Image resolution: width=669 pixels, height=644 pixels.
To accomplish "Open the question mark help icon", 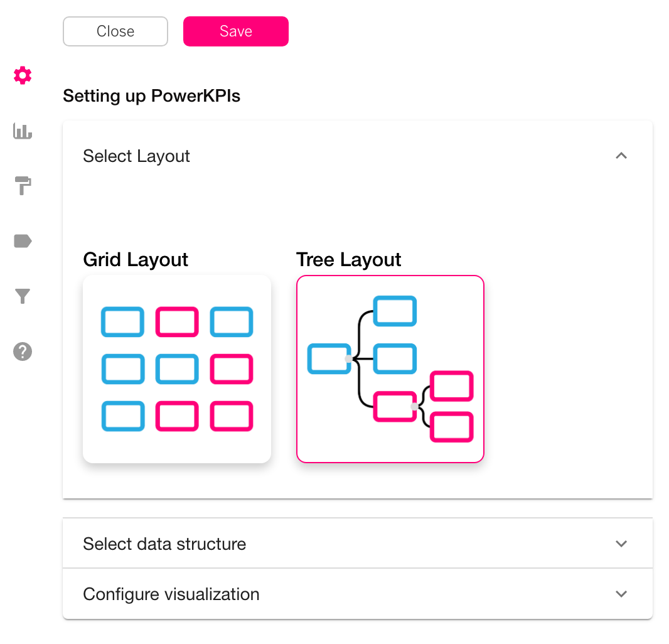I will tap(23, 352).
